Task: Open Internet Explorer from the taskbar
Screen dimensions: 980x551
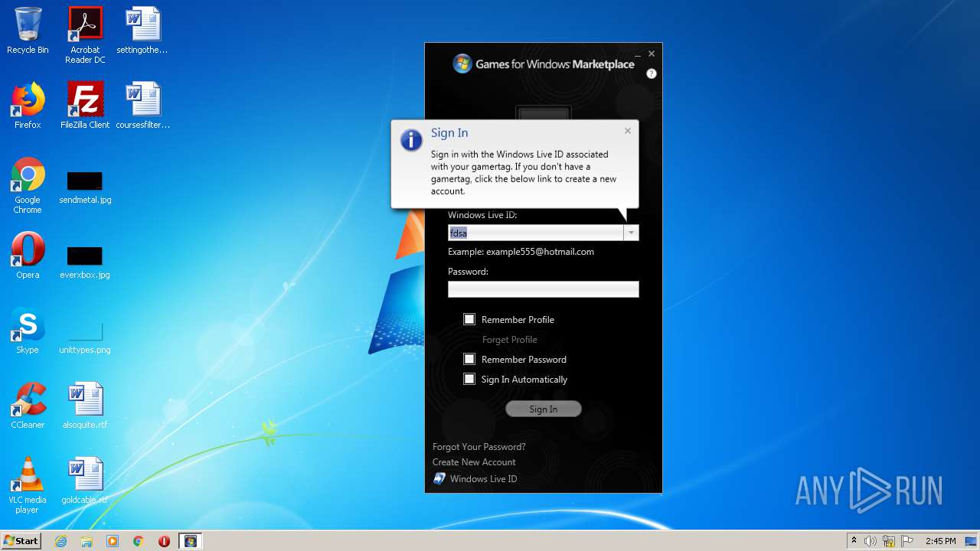Action: tap(60, 541)
